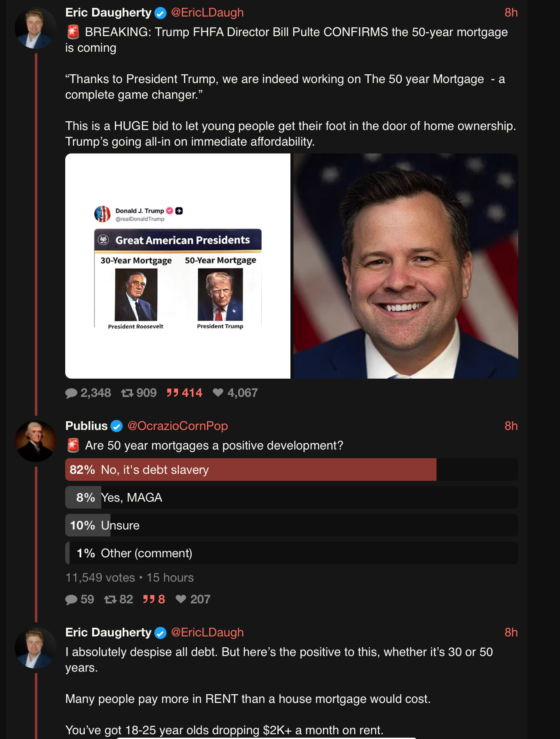
Task: Open @OcrazioCornPop profile handle
Action: click(x=177, y=426)
